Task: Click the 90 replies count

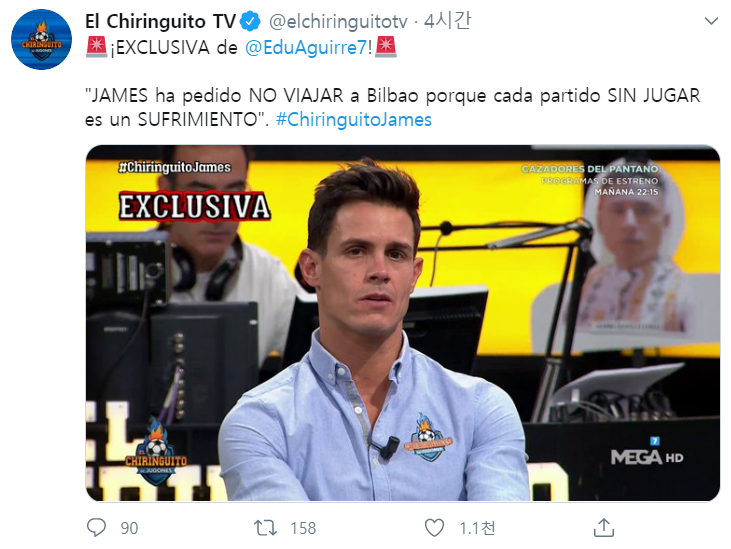Action: tap(129, 528)
